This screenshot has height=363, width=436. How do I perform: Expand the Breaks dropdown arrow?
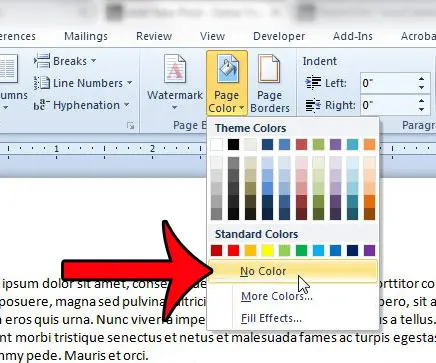point(94,61)
